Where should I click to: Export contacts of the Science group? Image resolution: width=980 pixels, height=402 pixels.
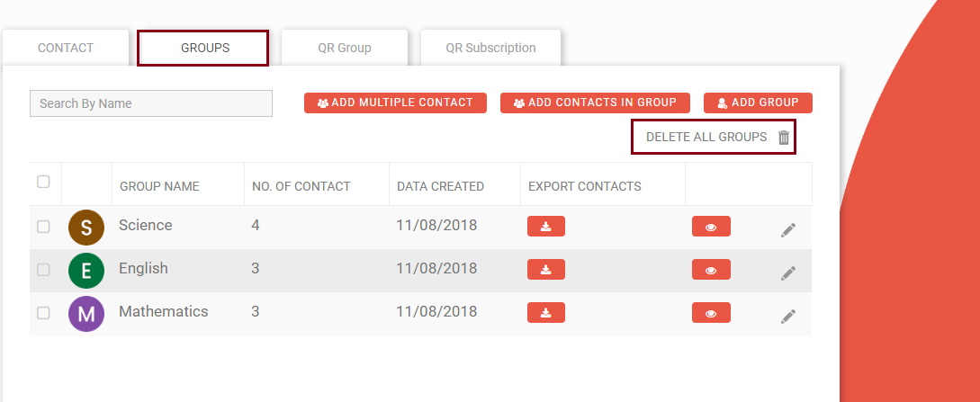pos(545,226)
